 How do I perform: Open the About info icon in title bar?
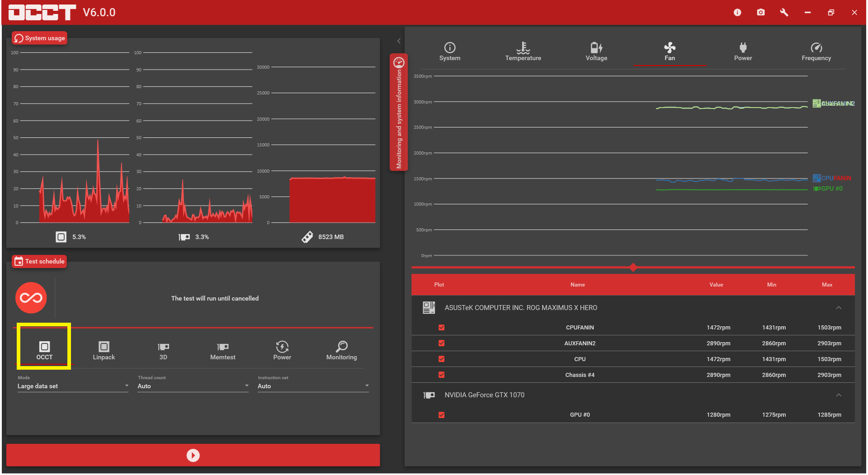(x=737, y=13)
